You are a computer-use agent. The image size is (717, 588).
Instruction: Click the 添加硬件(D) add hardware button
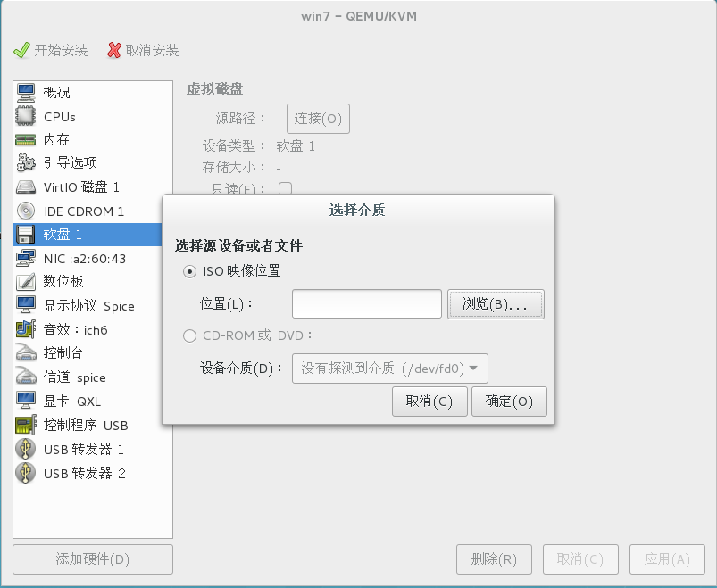pos(93,559)
